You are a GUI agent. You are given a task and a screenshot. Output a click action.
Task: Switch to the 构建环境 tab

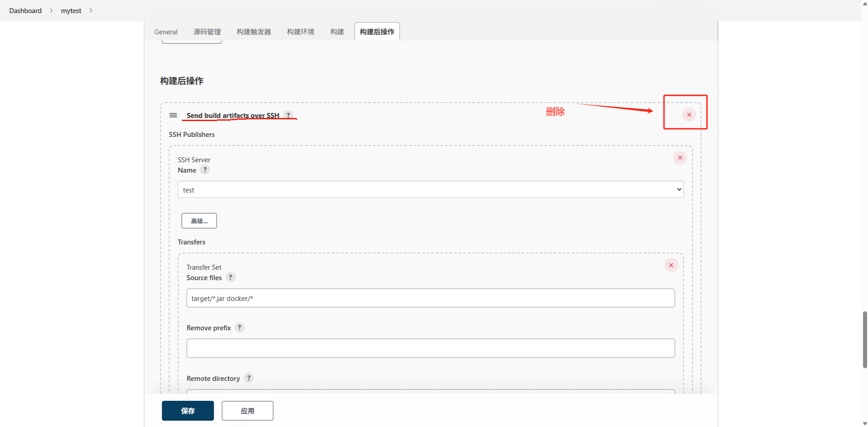coord(301,32)
